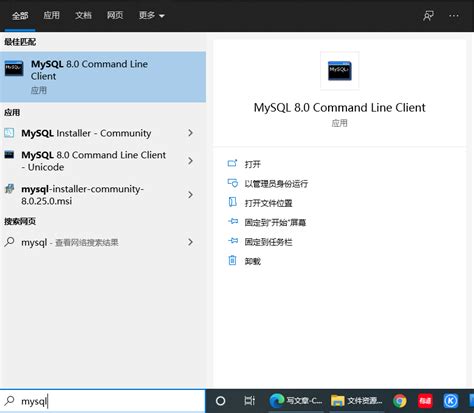The height and width of the screenshot is (413, 474).
Task: Click the file location icon beside 打开文件位置
Action: click(x=232, y=202)
